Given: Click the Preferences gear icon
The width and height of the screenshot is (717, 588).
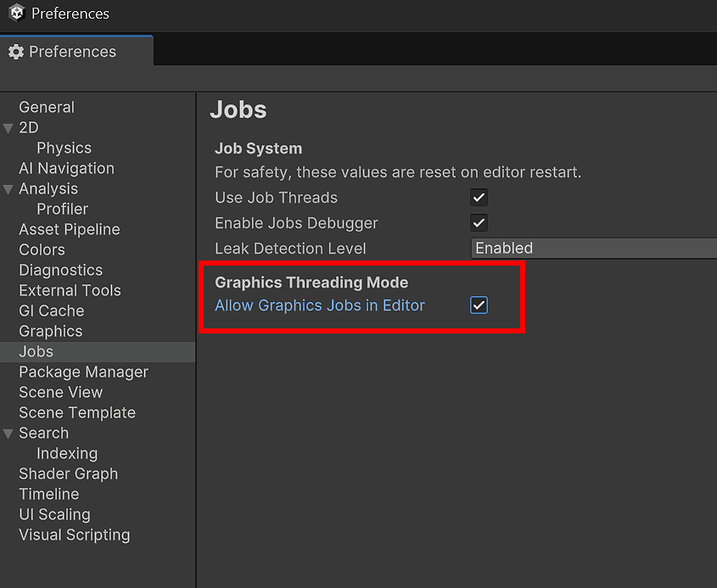Looking at the screenshot, I should point(16,52).
